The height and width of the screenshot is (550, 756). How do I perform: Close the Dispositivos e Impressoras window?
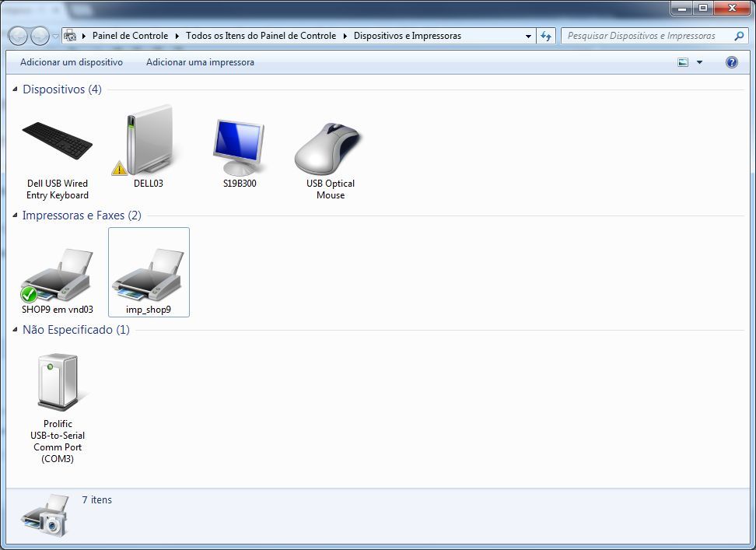[x=732, y=8]
